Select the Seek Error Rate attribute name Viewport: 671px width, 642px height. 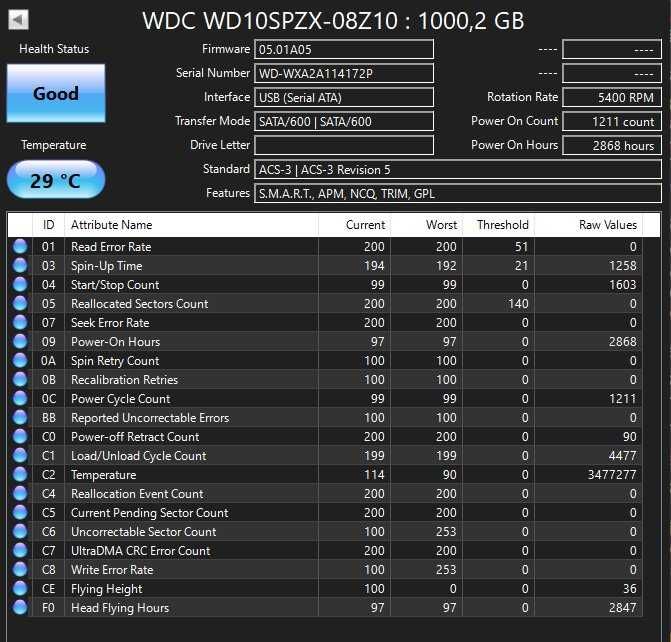click(x=110, y=323)
